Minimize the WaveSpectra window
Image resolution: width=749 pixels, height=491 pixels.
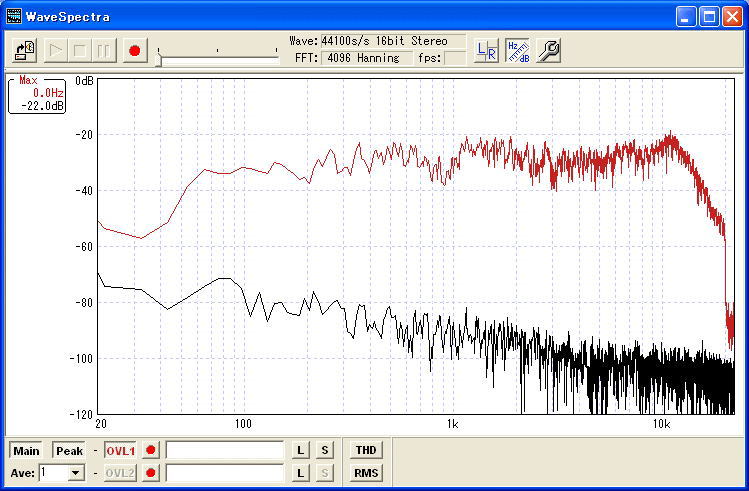(686, 17)
